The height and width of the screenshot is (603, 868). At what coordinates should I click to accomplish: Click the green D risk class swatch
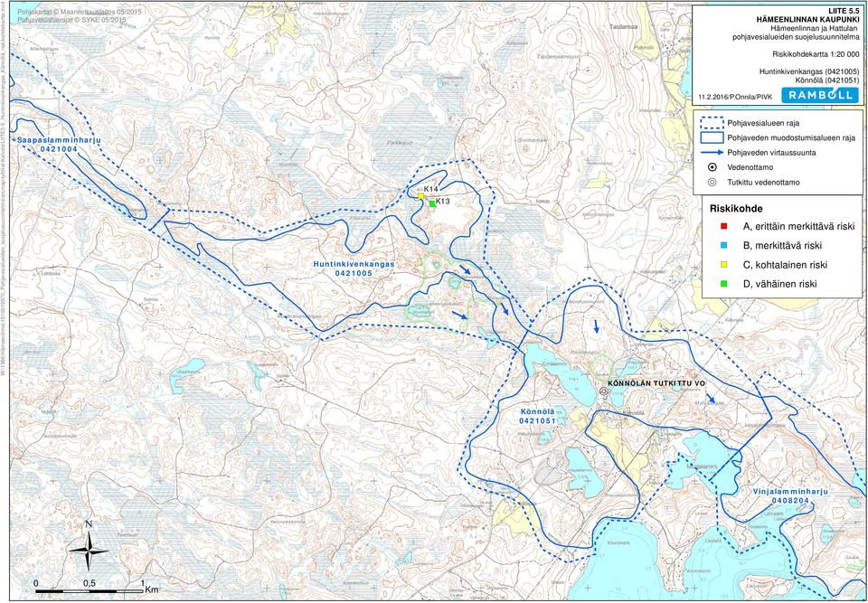[x=723, y=284]
